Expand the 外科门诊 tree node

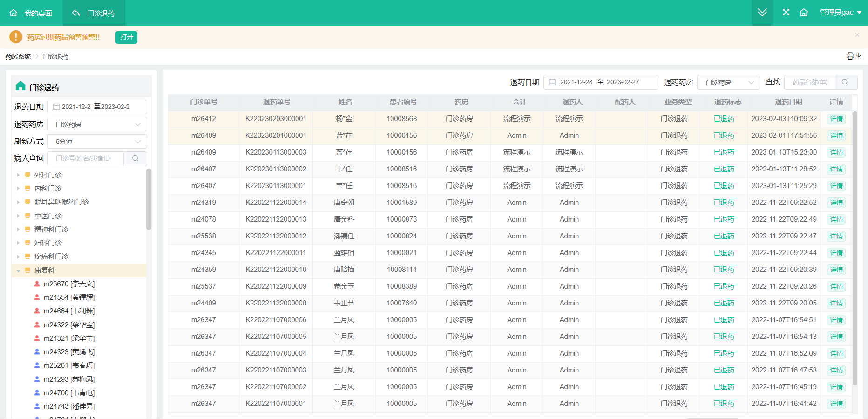(x=18, y=175)
